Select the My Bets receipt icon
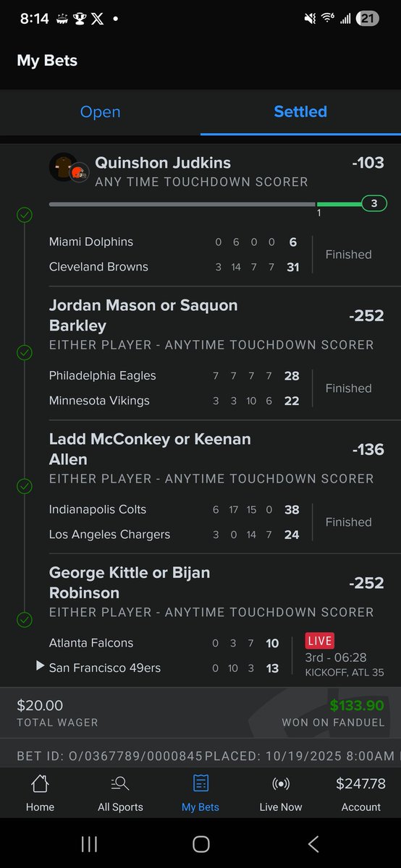The width and height of the screenshot is (401, 868). pyautogui.click(x=200, y=783)
